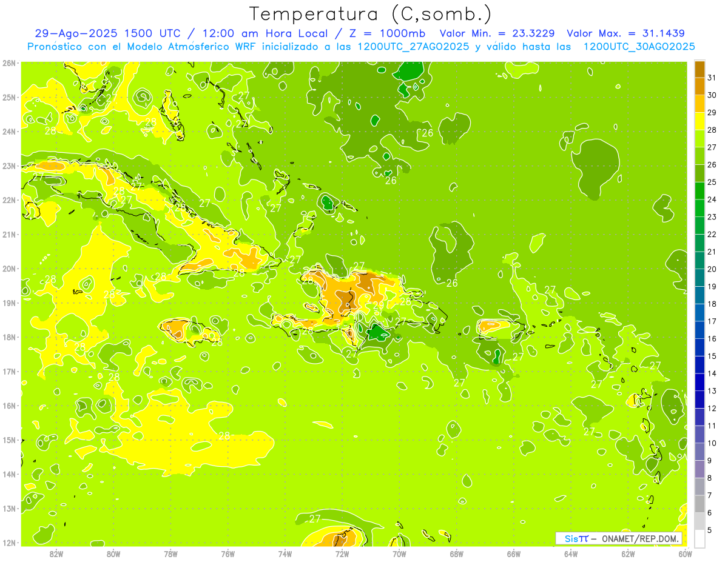Click the latitude axis label "18N"

9,337
